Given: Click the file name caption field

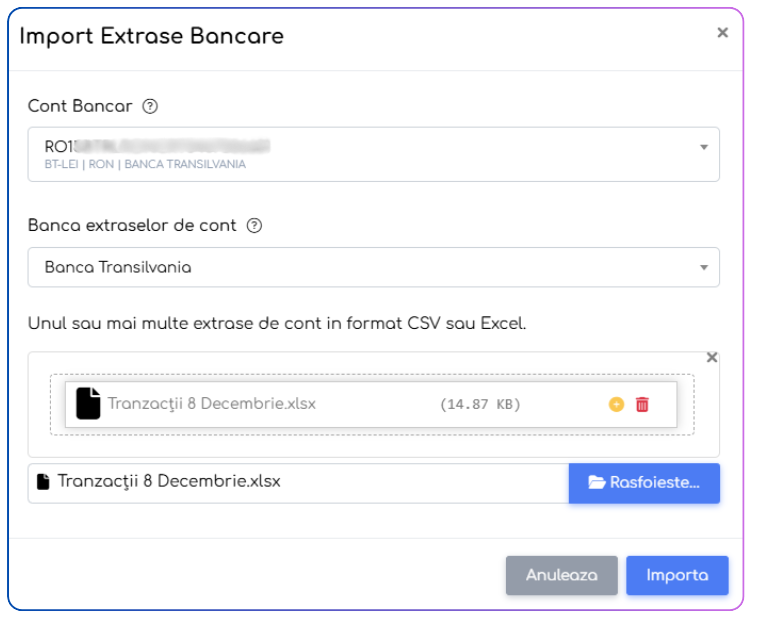Looking at the screenshot, I should tap(300, 482).
